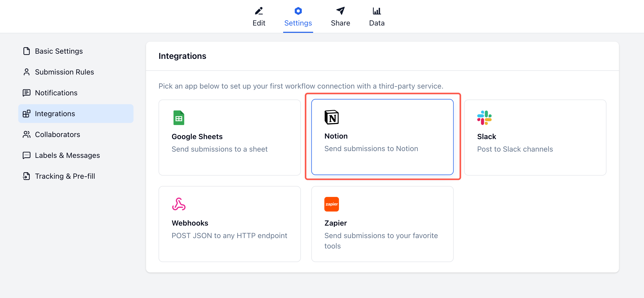Click 'Send submissions to a sheet' text

pos(220,149)
